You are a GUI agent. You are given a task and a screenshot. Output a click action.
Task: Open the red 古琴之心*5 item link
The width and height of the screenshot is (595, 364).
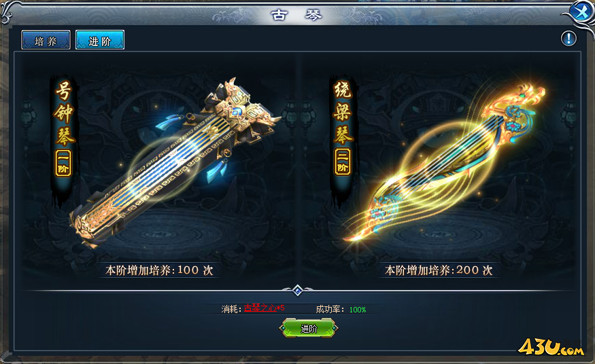coord(264,308)
